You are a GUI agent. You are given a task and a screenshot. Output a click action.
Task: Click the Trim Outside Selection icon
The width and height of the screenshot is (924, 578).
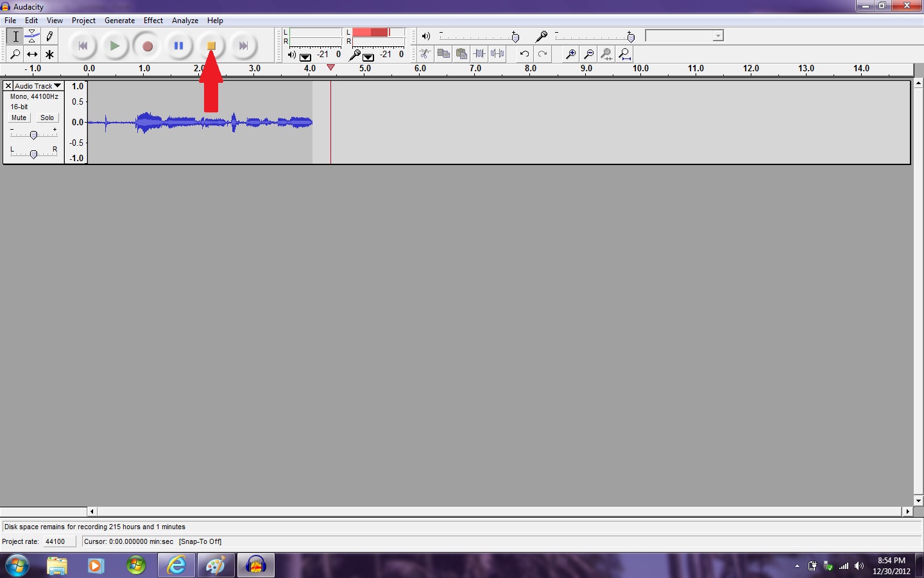pyautogui.click(x=479, y=54)
